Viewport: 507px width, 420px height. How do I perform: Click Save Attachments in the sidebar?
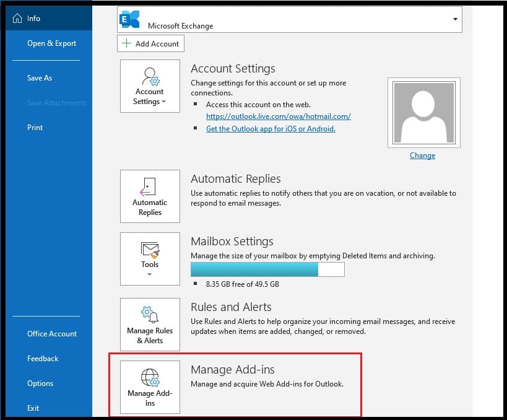[x=56, y=103]
